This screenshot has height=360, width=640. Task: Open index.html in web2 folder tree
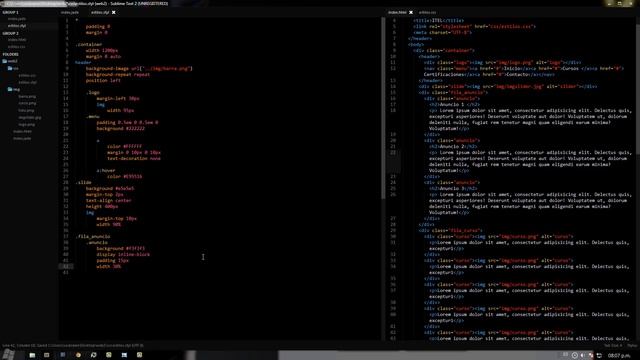click(22, 131)
